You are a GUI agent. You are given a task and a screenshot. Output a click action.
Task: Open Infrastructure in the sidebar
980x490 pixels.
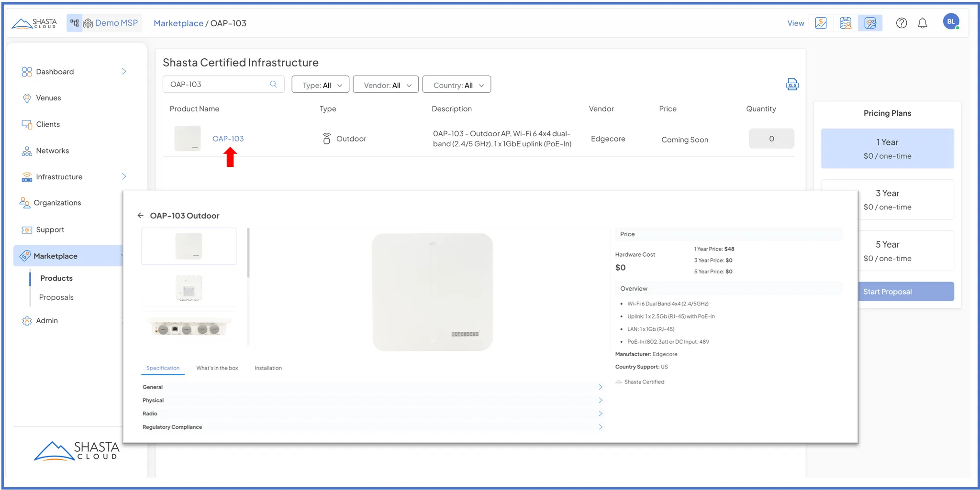coord(59,177)
